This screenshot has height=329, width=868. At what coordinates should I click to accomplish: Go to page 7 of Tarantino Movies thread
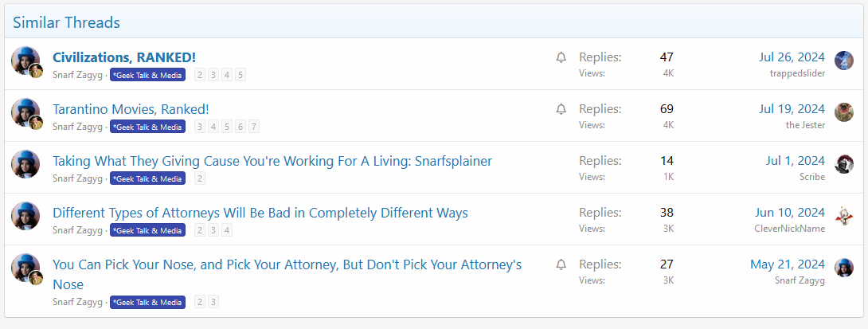[253, 127]
